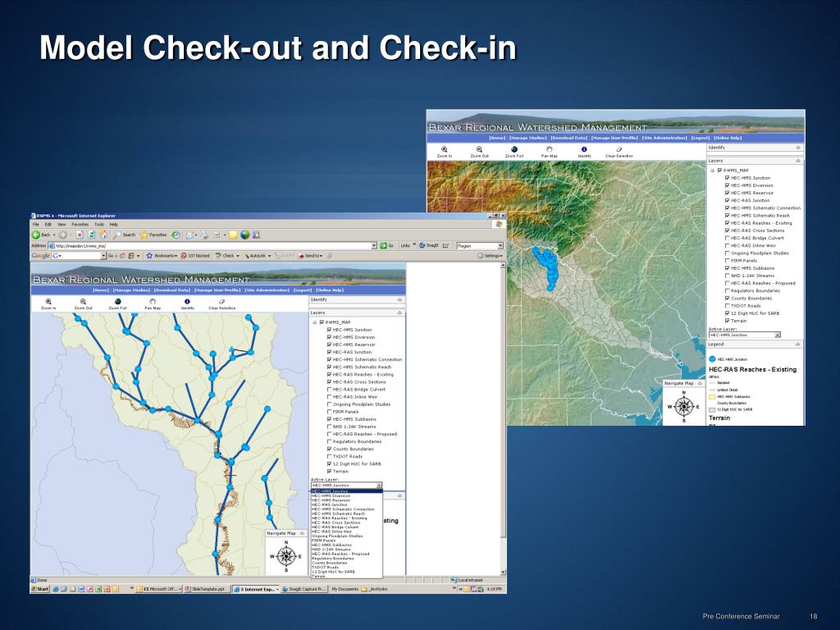Click the Google toolbar search field
Image resolution: width=840 pixels, height=630 pixels.
78,256
